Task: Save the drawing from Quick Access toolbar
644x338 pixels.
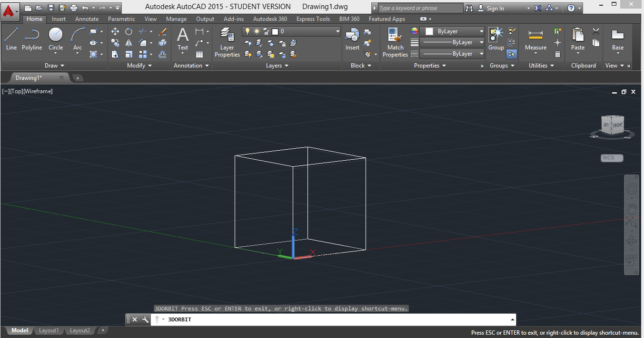Action: 51,8
